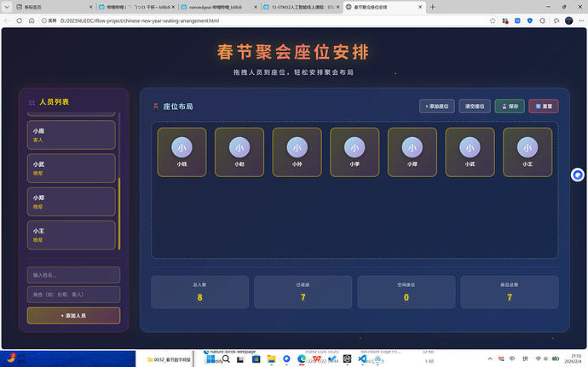Click the 空闲座位 count 0 card

406,292
